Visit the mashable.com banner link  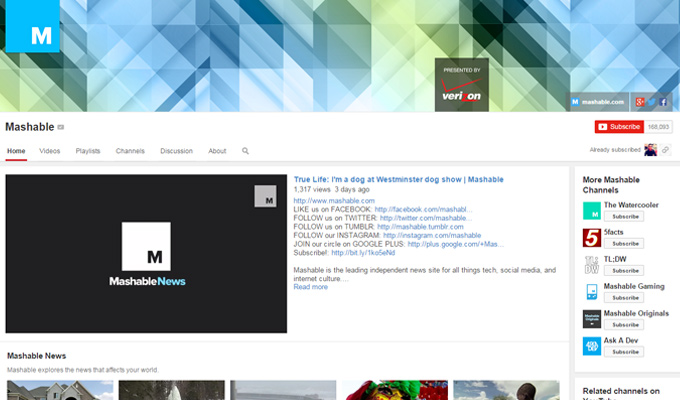click(598, 102)
